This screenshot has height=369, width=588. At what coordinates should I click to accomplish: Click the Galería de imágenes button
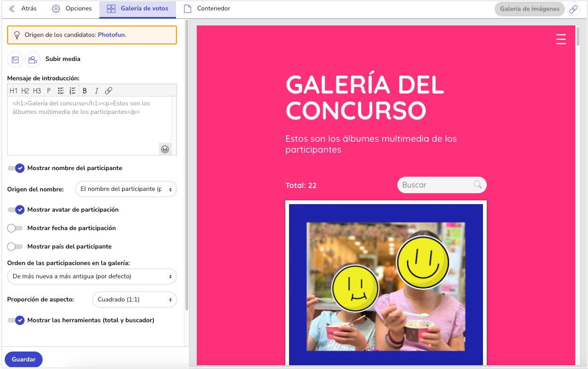[529, 9]
